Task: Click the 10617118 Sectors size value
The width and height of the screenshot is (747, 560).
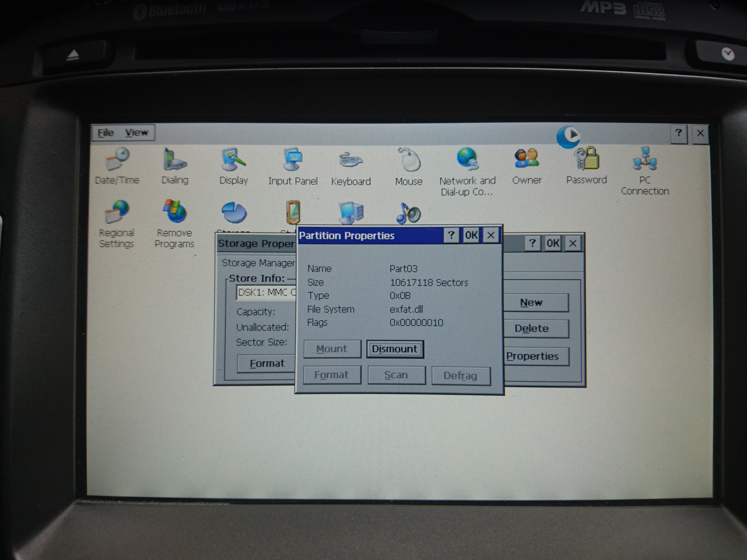Action: [x=429, y=283]
